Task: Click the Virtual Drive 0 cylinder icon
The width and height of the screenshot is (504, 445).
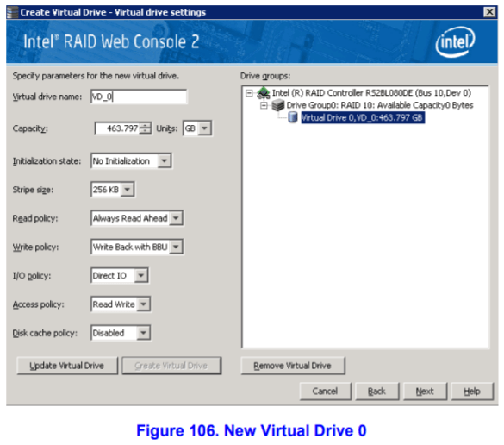Action: 292,117
